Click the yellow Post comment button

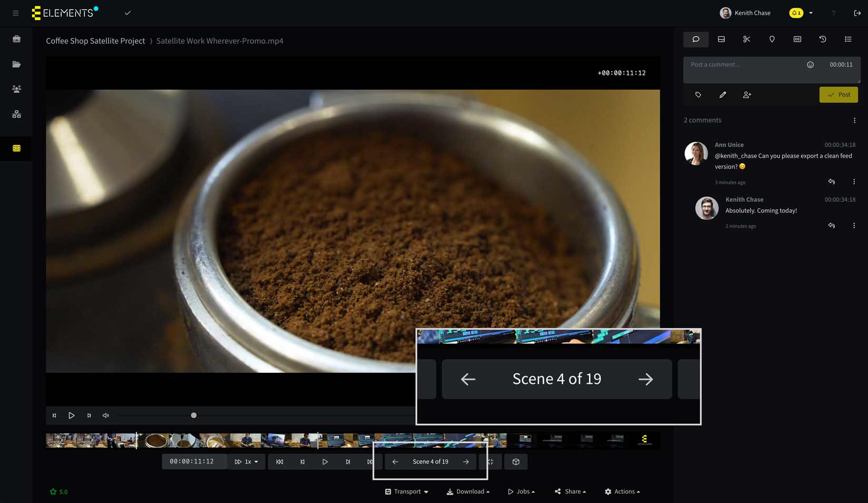(838, 94)
